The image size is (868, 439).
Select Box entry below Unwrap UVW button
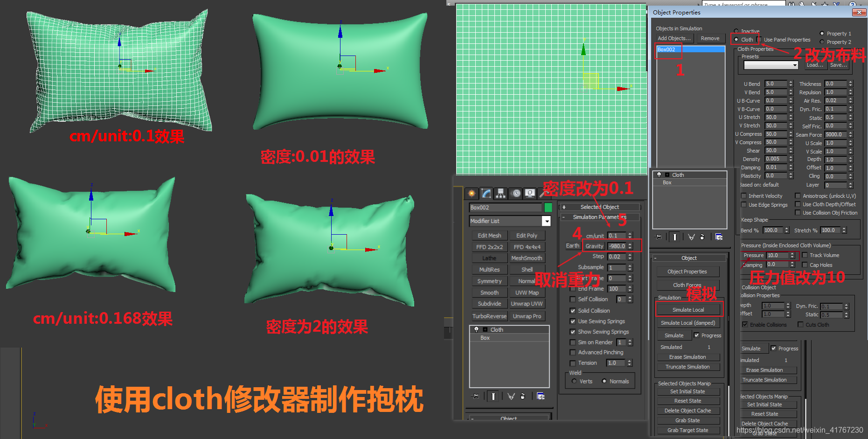pos(509,338)
